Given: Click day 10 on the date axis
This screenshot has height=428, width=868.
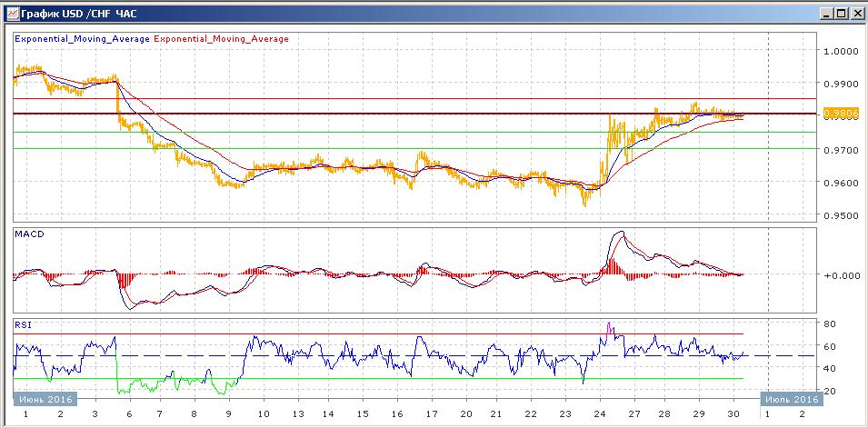Looking at the screenshot, I should point(264,413).
